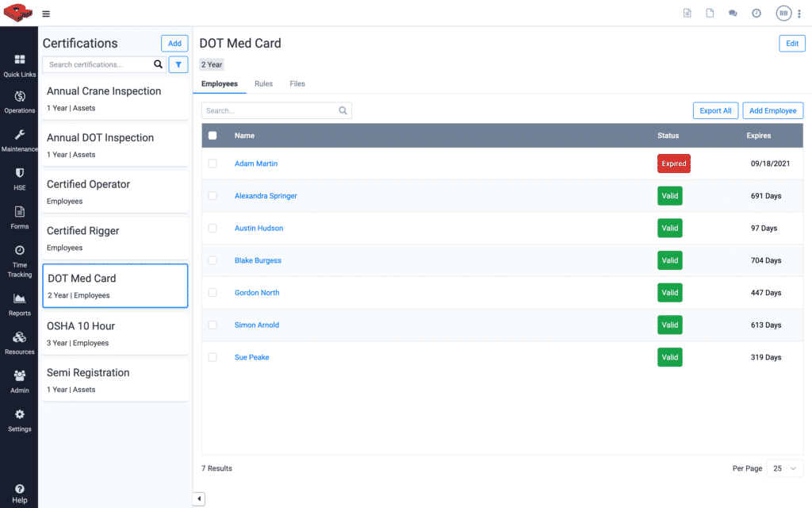Collapse the certifications panel arrow
812x508 pixels.
[x=199, y=498]
